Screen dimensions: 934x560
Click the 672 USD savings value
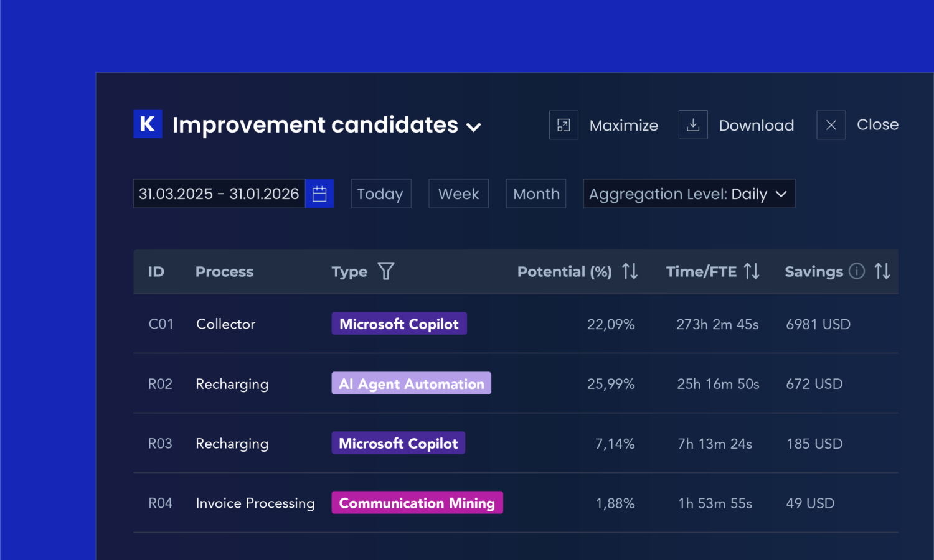[814, 385]
